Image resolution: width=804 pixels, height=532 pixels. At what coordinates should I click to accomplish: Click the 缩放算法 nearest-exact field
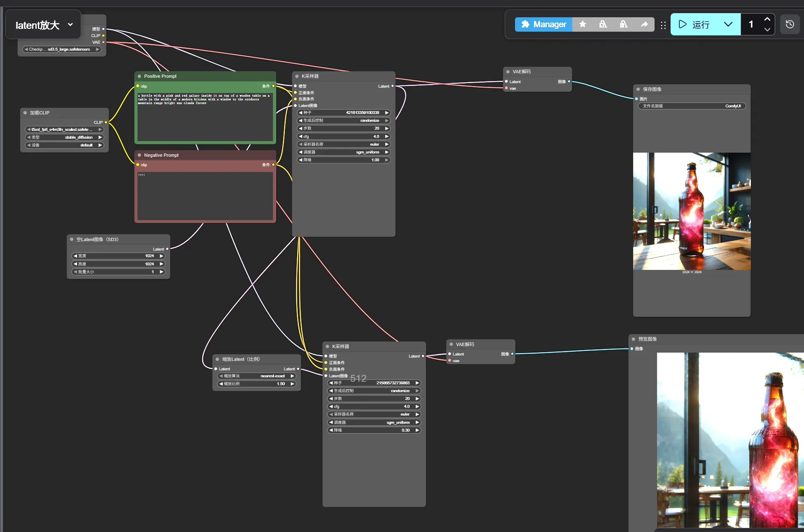(256, 376)
